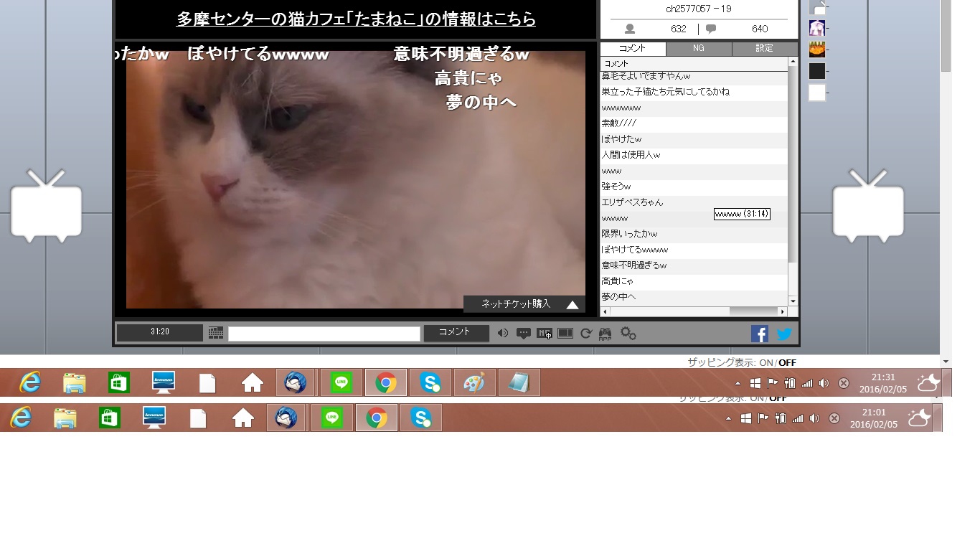Select comment 巣立った子猫たち元気にしてるかね
The width and height of the screenshot is (980, 551).
click(x=694, y=92)
